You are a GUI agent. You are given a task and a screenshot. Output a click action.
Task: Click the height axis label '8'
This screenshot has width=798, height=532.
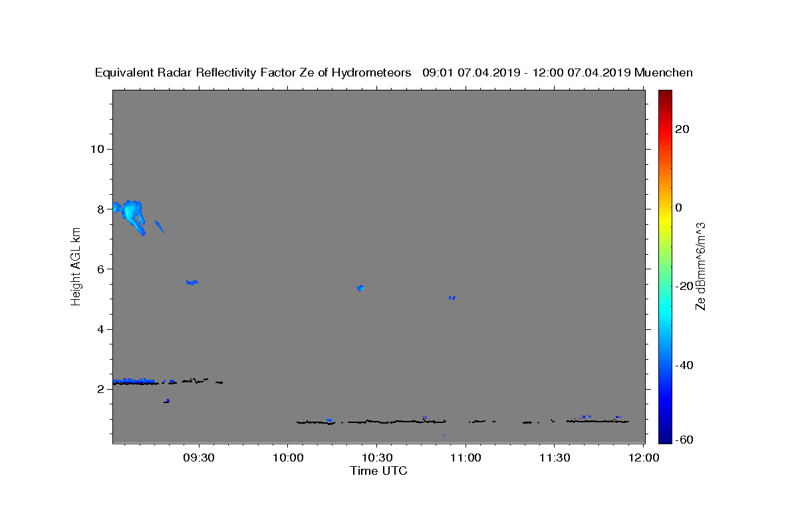[100, 209]
